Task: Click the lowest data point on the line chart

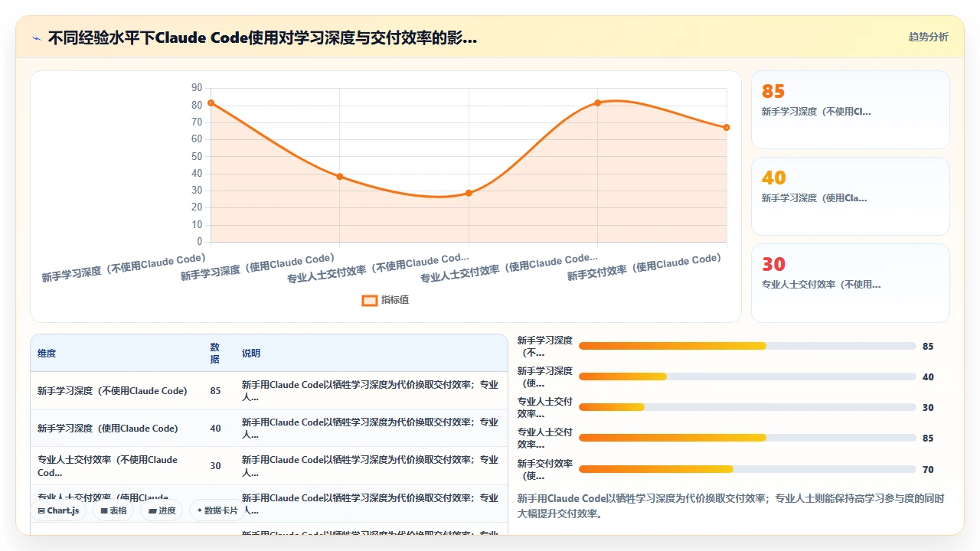Action: tap(469, 193)
